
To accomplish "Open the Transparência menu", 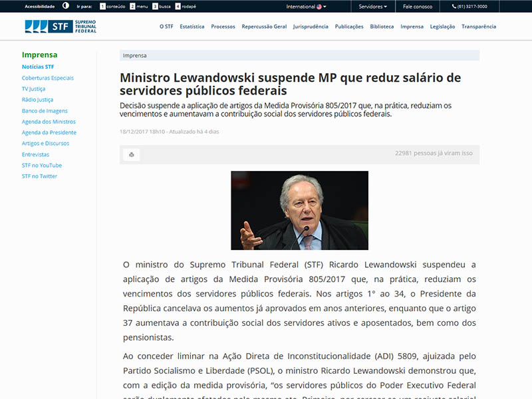I will coord(479,27).
